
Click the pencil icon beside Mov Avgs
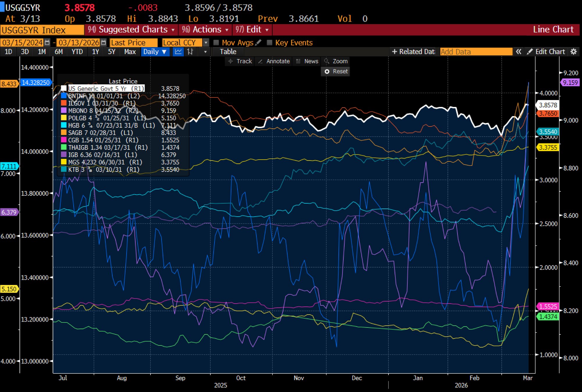pyautogui.click(x=258, y=43)
